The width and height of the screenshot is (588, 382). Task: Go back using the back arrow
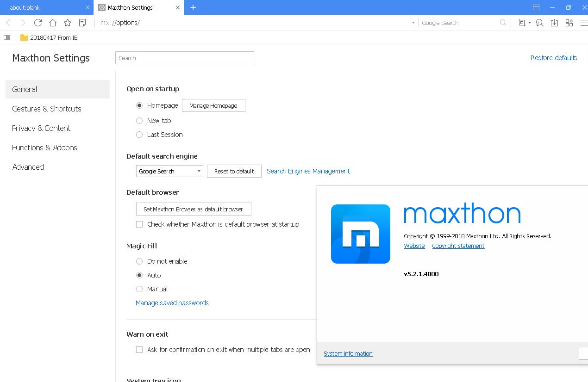tap(8, 23)
